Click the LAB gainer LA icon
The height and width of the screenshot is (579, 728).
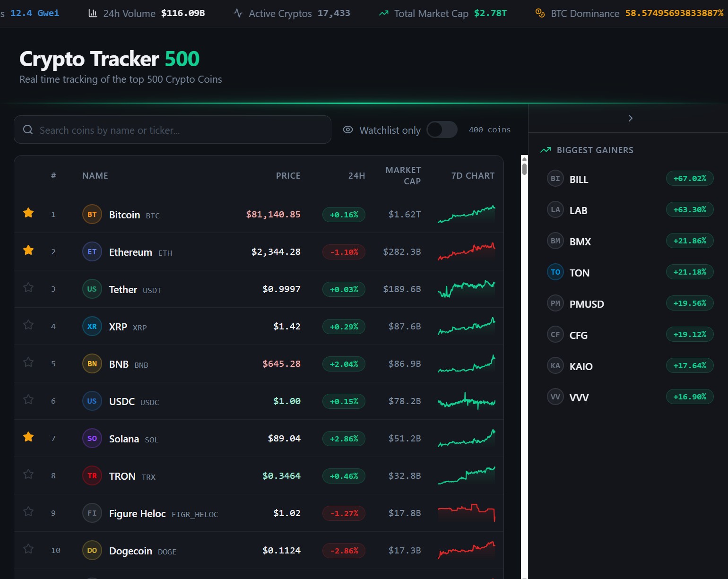[555, 209]
